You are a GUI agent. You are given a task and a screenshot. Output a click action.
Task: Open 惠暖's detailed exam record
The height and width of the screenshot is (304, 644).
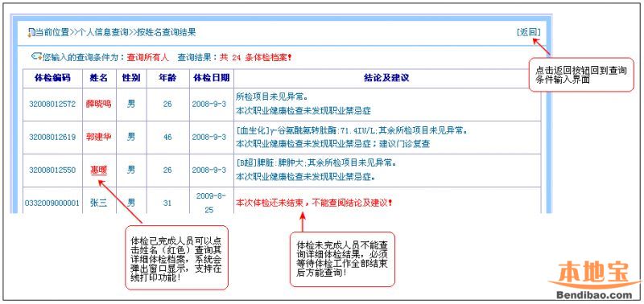pos(98,170)
